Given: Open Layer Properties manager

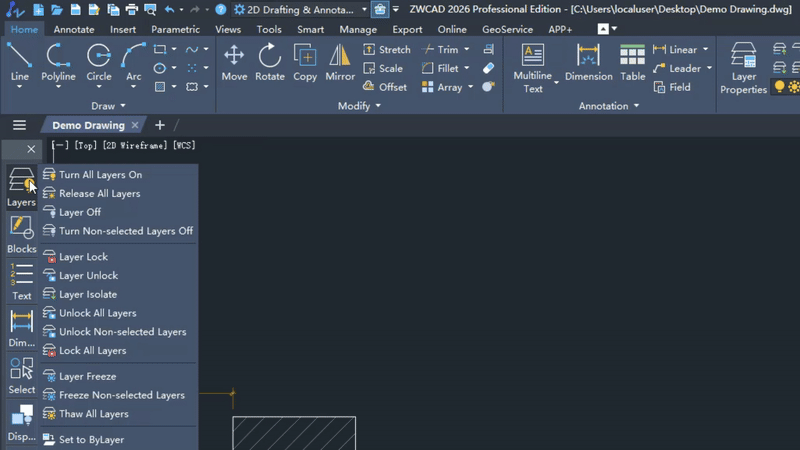Looking at the screenshot, I should (743, 68).
